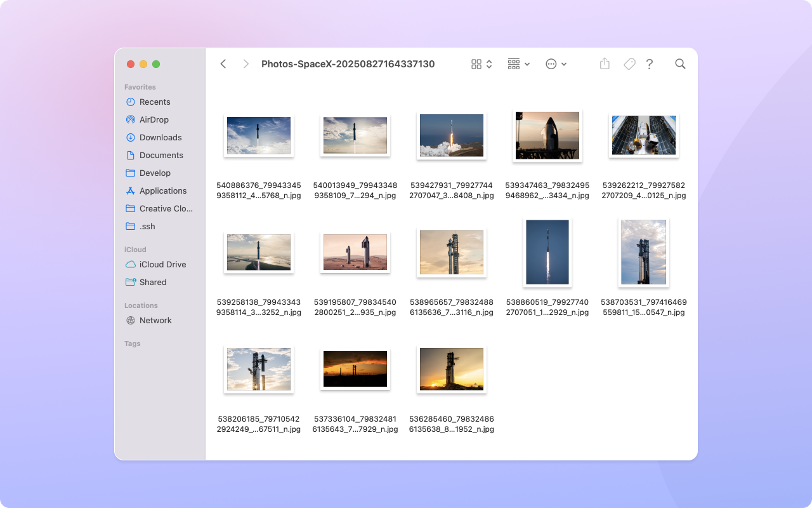Open search with the magnifying glass

pyautogui.click(x=680, y=64)
